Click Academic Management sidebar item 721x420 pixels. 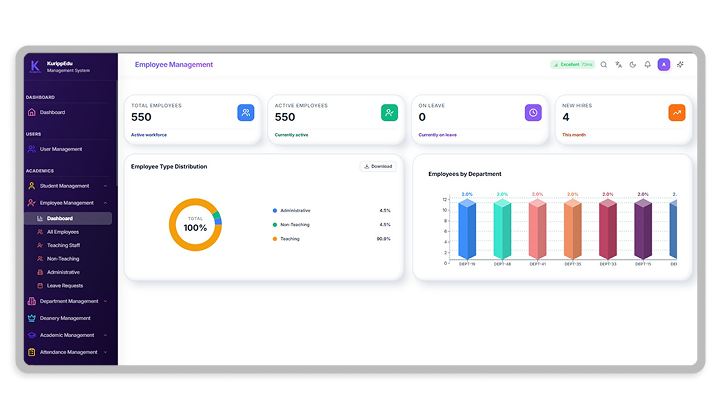[67, 335]
